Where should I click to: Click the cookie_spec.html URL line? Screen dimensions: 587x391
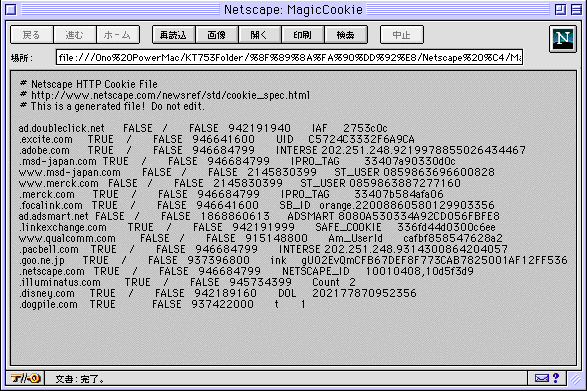(x=165, y=95)
